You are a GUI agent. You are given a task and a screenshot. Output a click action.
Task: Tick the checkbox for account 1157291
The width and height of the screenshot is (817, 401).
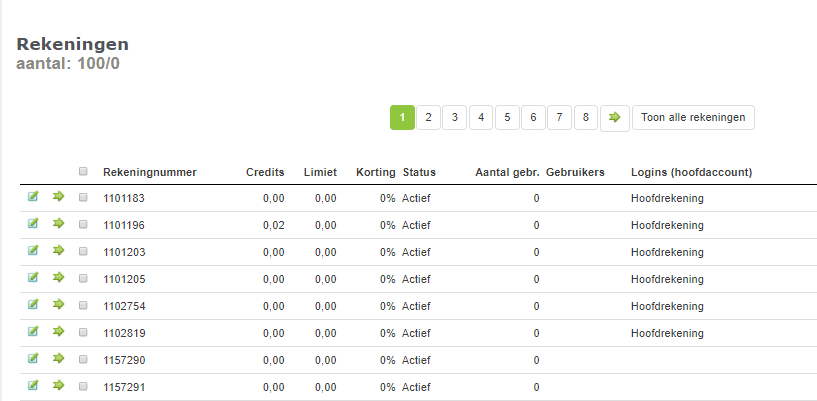tap(83, 387)
